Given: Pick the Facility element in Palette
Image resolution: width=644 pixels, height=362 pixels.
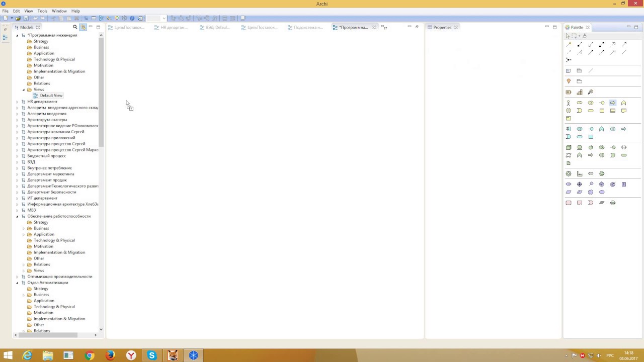Looking at the screenshot, I should point(580,173).
